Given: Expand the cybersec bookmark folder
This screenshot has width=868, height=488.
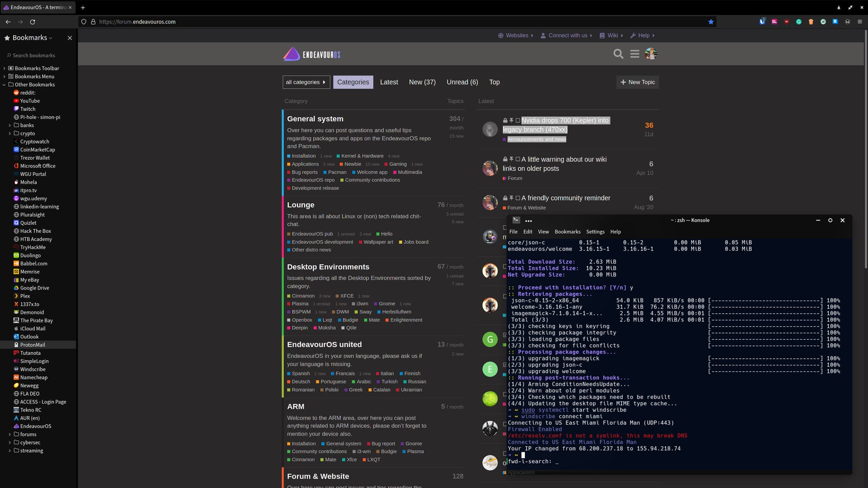Looking at the screenshot, I should [9, 442].
